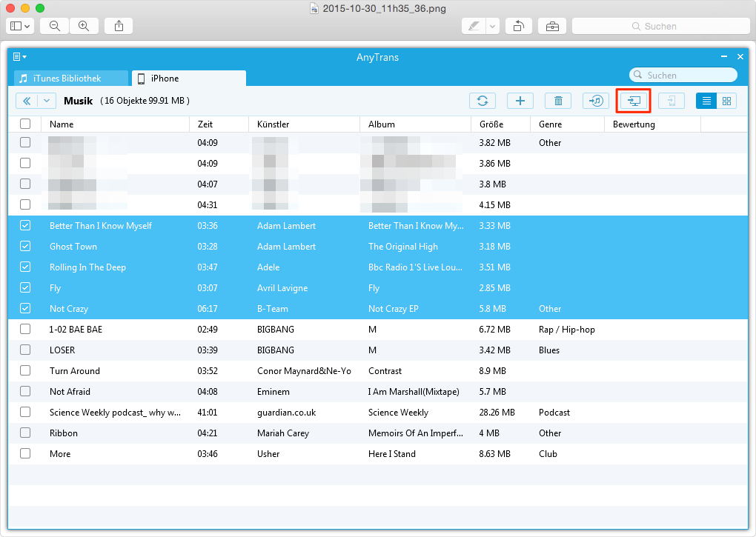Select 'Not Crazy EP' album cell
The image size is (756, 537).
[393, 309]
